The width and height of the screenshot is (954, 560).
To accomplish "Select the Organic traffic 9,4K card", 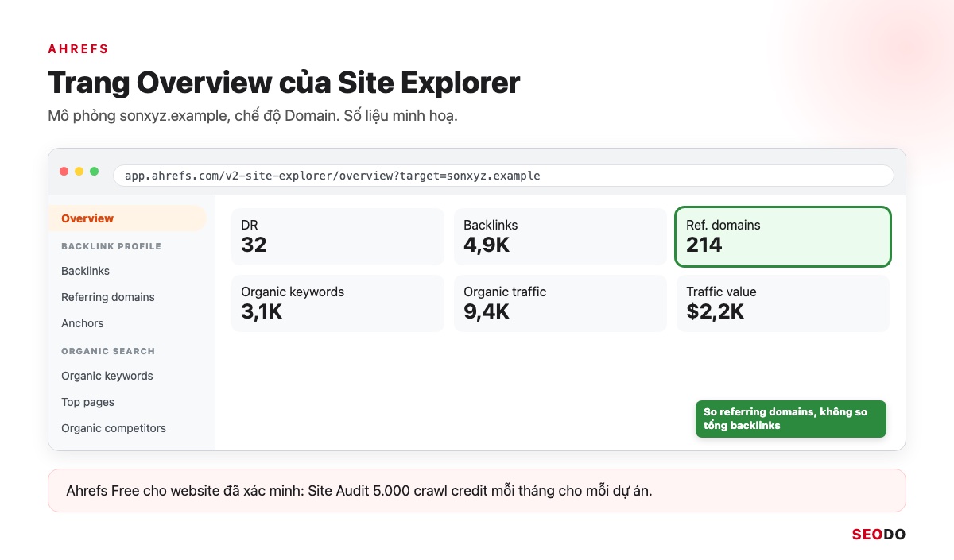I will pyautogui.click(x=560, y=303).
